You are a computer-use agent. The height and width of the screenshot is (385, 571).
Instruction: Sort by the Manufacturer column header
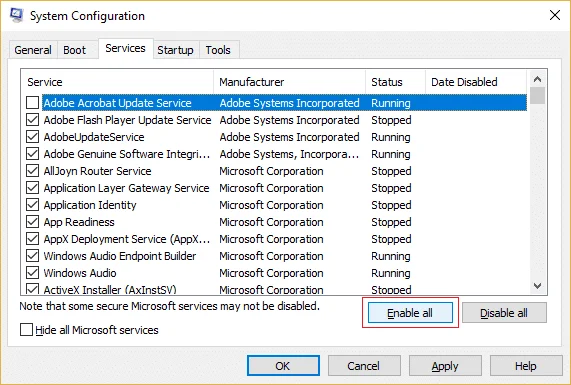(290, 82)
